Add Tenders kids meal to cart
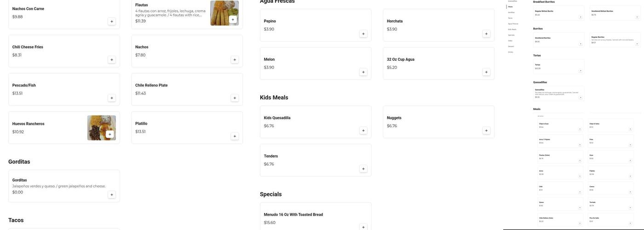Image resolution: width=644 pixels, height=230 pixels. 363,169
